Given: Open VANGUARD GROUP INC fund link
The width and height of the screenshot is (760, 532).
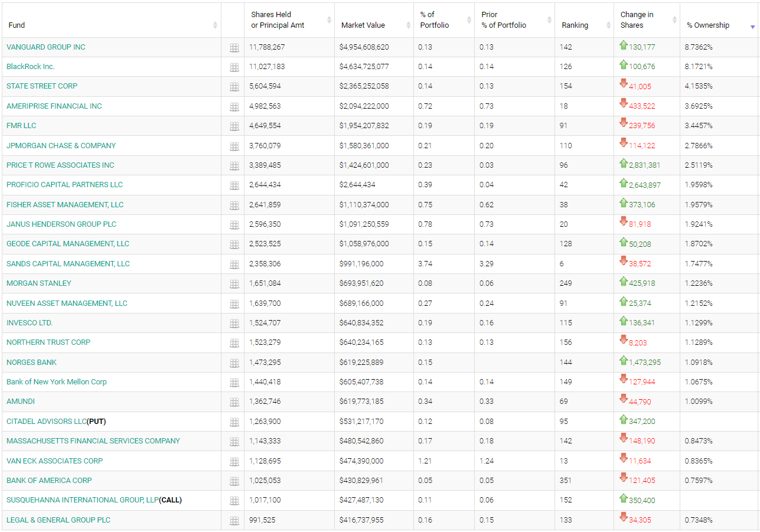Looking at the screenshot, I should [x=46, y=47].
